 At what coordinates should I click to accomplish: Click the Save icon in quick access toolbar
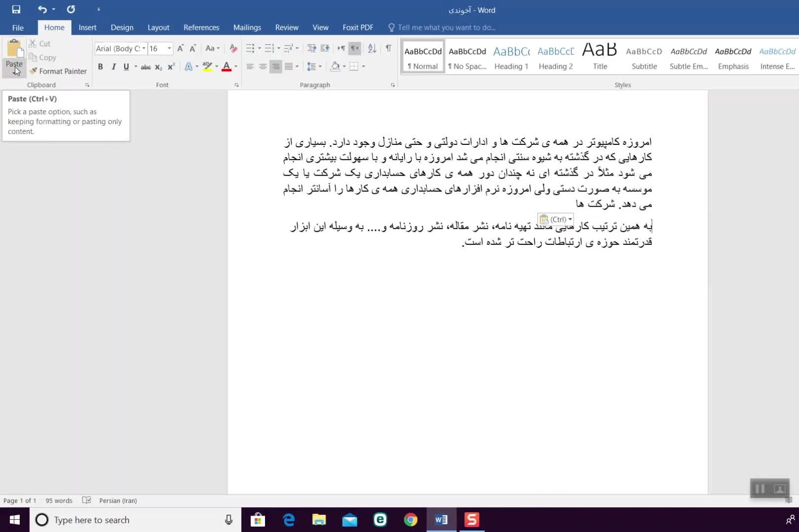(16, 9)
